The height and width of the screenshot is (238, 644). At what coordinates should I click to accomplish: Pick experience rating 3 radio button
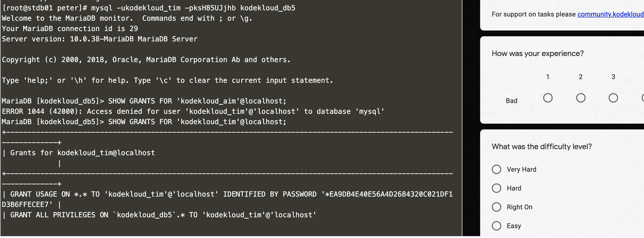(x=613, y=98)
